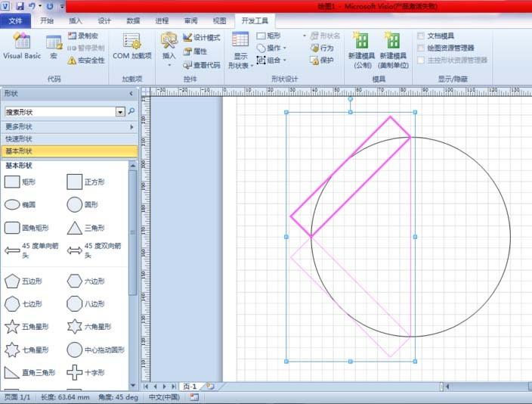Select the 五角星形 five-point star shape

point(27,327)
